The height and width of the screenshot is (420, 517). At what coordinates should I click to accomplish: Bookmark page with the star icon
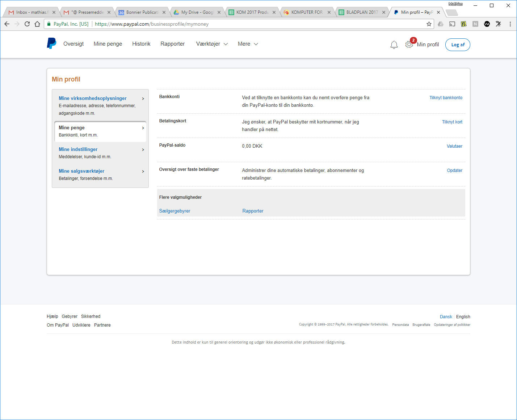429,24
